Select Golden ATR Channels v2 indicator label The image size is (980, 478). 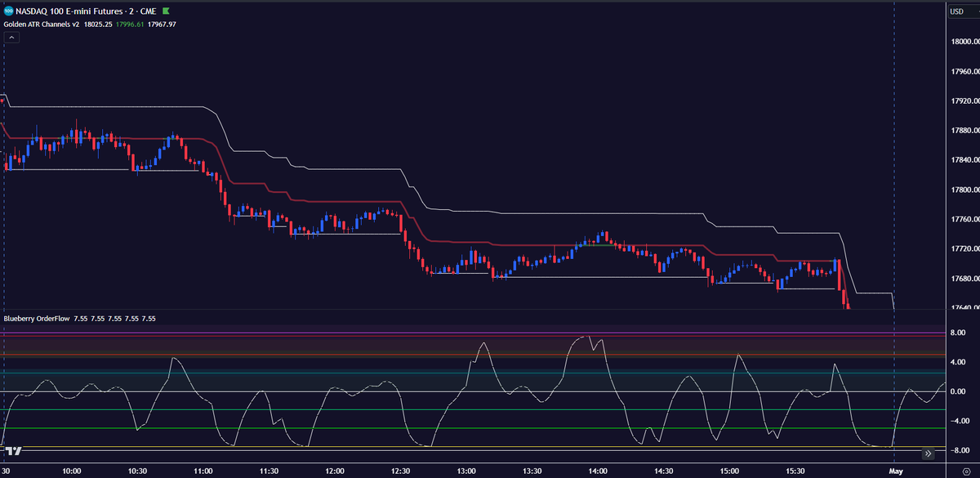click(x=42, y=25)
